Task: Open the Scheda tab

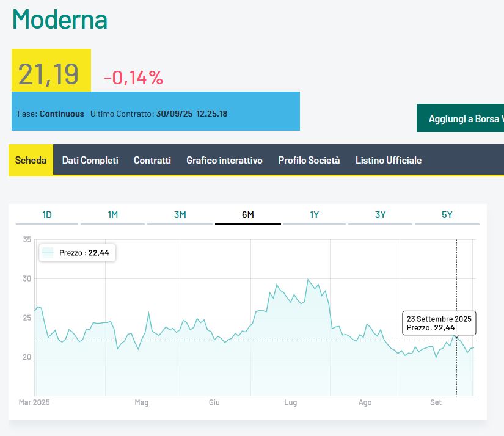Action: (31, 160)
